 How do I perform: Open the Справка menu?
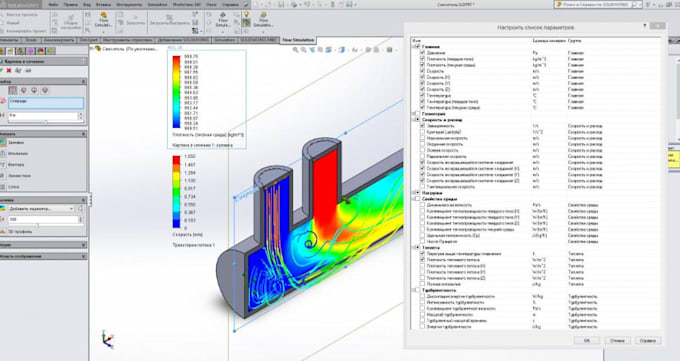pyautogui.click(x=230, y=4)
